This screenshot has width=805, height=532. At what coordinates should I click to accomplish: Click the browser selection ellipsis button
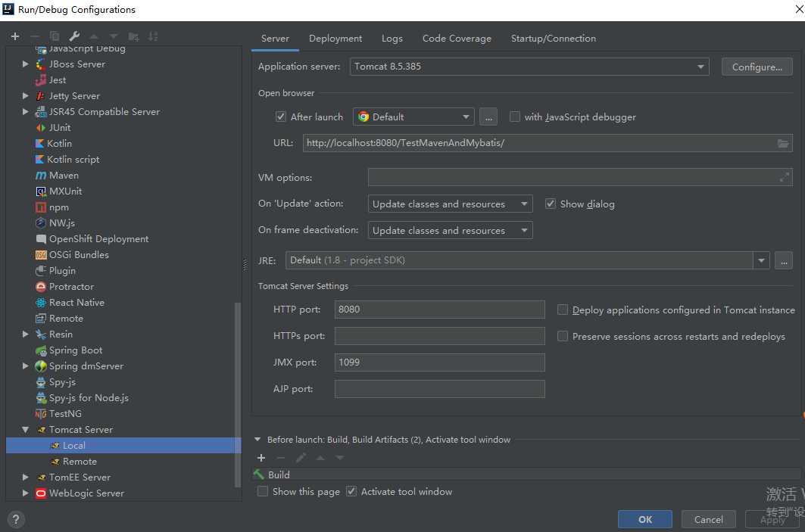coord(488,117)
